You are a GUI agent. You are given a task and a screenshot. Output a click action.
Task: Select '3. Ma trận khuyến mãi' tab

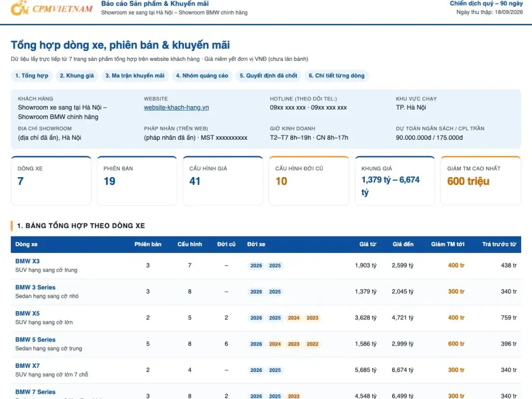pyautogui.click(x=135, y=76)
